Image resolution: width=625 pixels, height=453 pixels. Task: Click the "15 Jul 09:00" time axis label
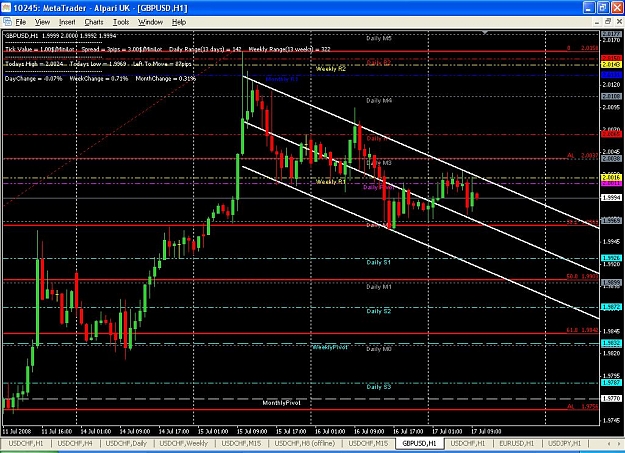[x=251, y=431]
